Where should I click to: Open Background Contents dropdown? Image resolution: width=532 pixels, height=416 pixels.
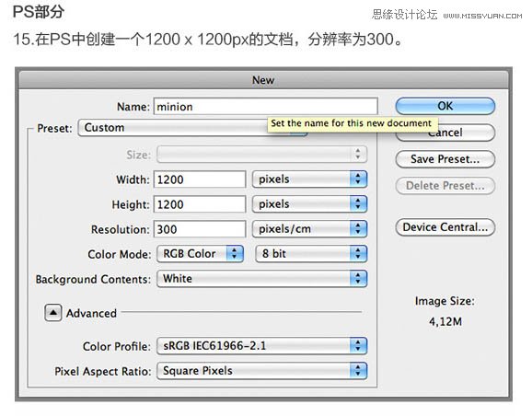click(x=262, y=279)
